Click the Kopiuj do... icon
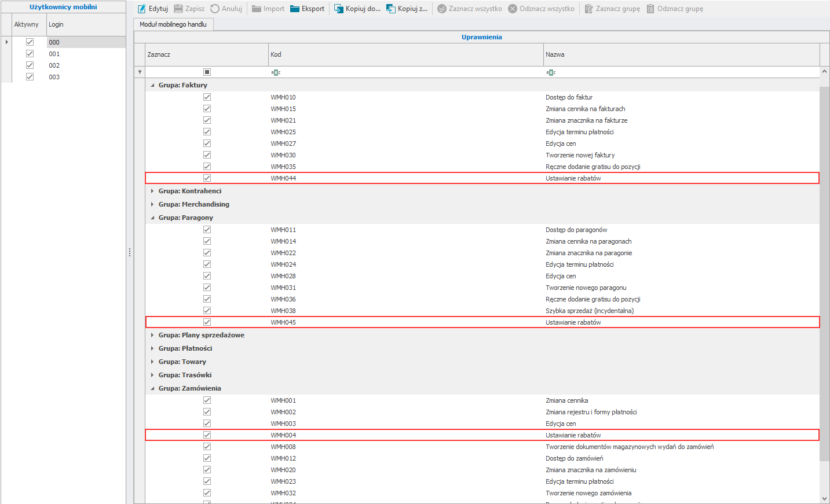This screenshot has width=830, height=504. (339, 9)
